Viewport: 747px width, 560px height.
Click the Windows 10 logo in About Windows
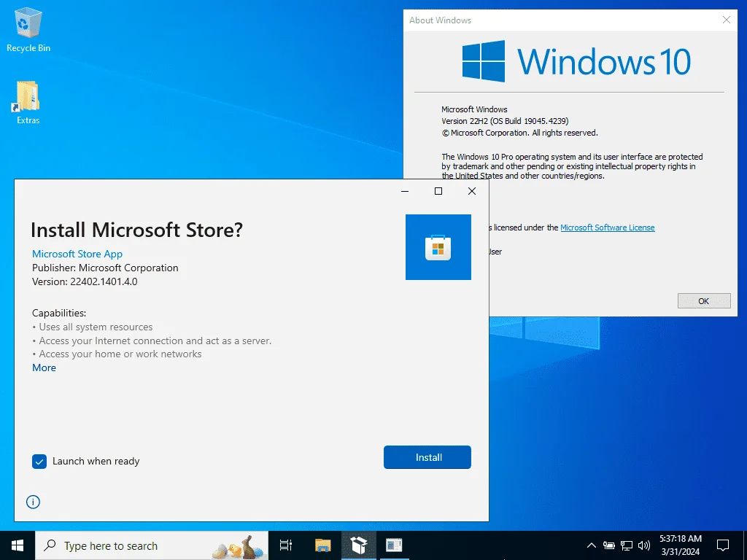tap(576, 61)
